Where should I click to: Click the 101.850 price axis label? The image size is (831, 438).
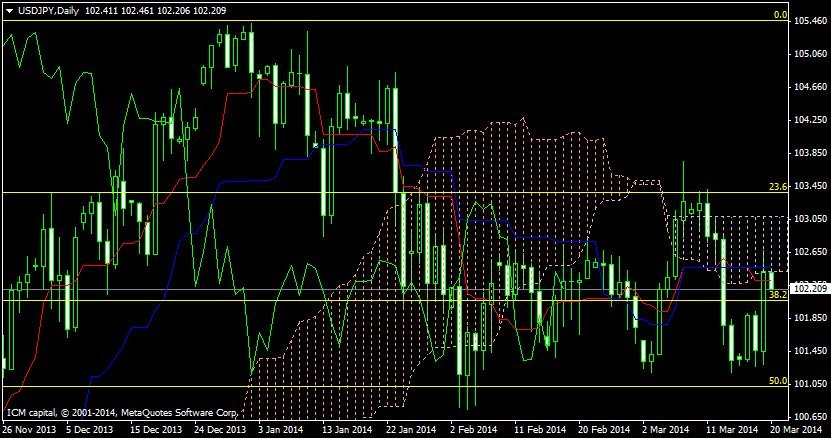(x=810, y=318)
